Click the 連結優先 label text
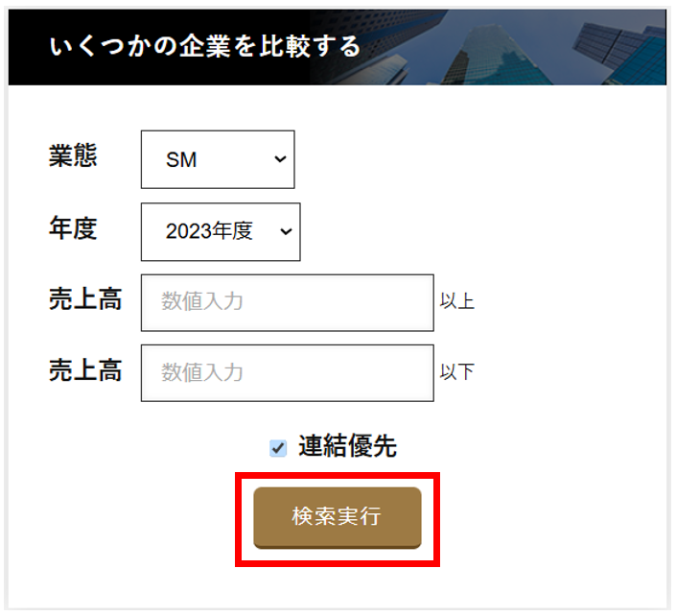The height and width of the screenshot is (616, 676). click(347, 446)
